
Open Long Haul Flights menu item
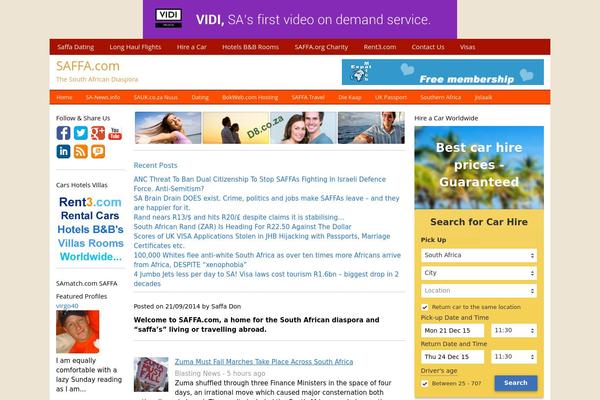135,47
